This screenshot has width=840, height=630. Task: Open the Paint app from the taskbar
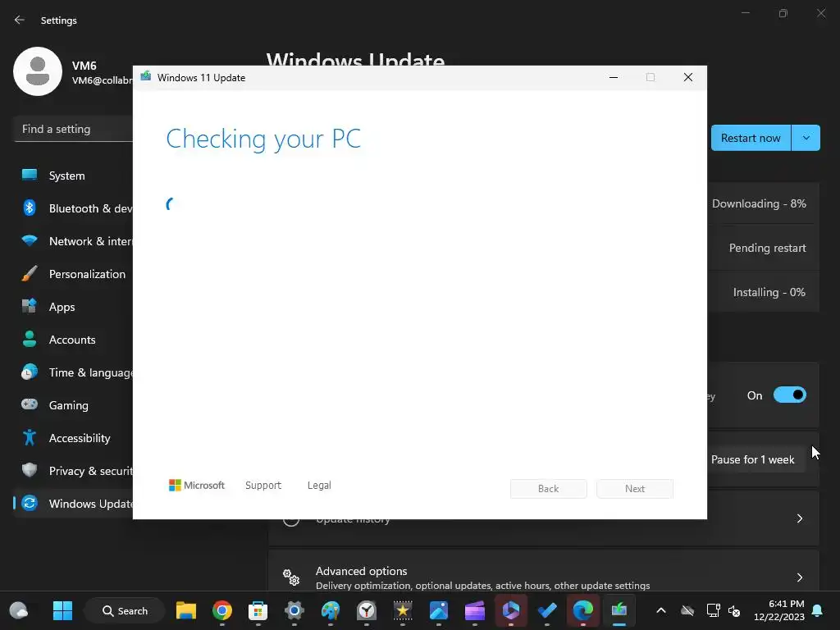(330, 610)
